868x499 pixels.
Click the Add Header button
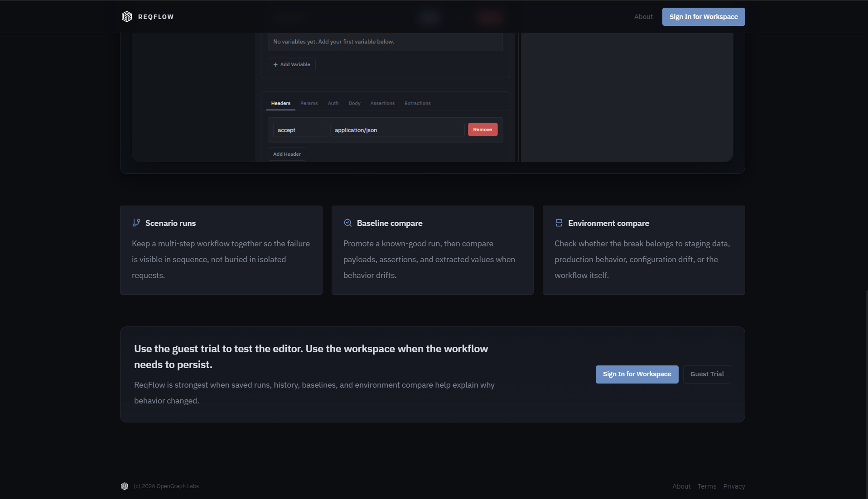[x=286, y=154]
